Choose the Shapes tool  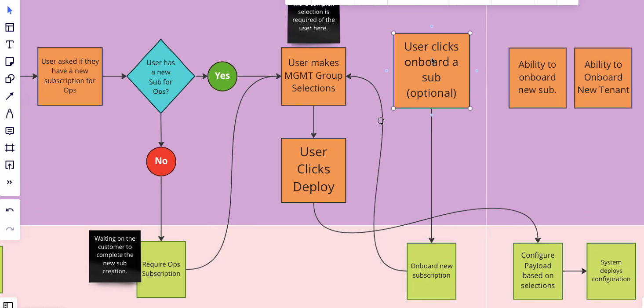tap(10, 79)
